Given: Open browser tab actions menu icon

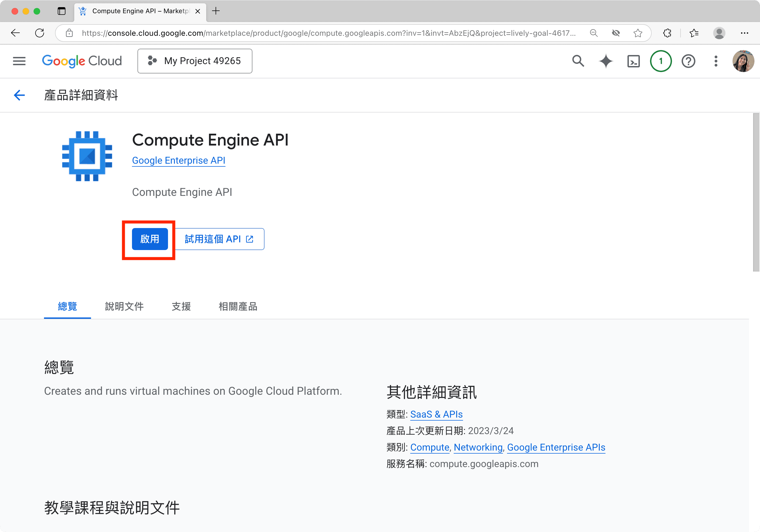Looking at the screenshot, I should point(62,11).
